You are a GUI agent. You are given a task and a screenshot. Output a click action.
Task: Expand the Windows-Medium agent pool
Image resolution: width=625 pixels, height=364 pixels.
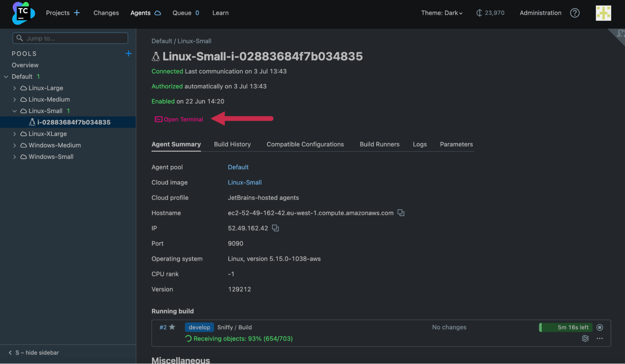click(15, 145)
